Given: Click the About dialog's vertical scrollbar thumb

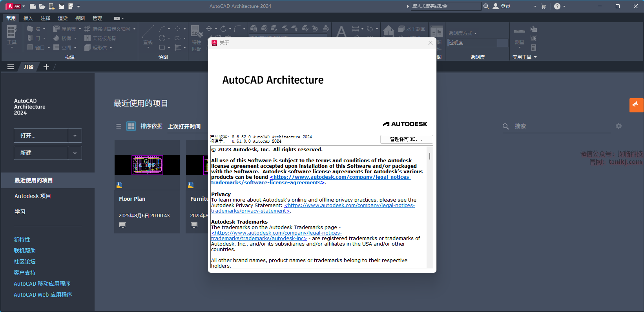Looking at the screenshot, I should tap(430, 156).
